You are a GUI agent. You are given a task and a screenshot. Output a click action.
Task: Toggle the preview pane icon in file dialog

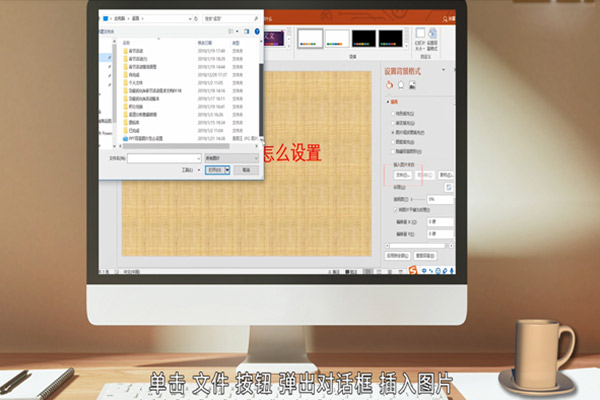247,31
